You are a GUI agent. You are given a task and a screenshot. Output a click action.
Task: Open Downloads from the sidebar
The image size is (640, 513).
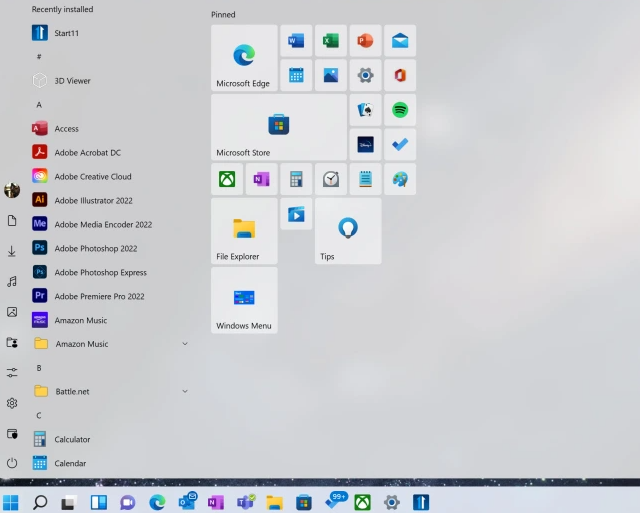click(x=12, y=251)
